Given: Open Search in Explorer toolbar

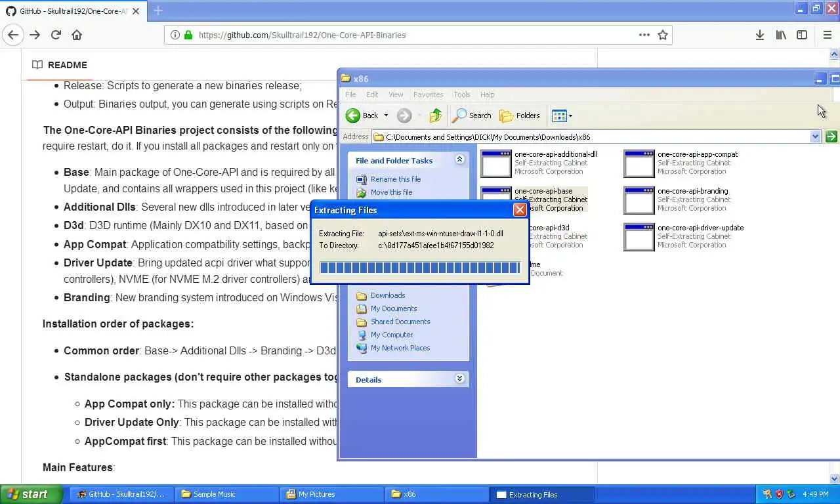Looking at the screenshot, I should pos(472,115).
